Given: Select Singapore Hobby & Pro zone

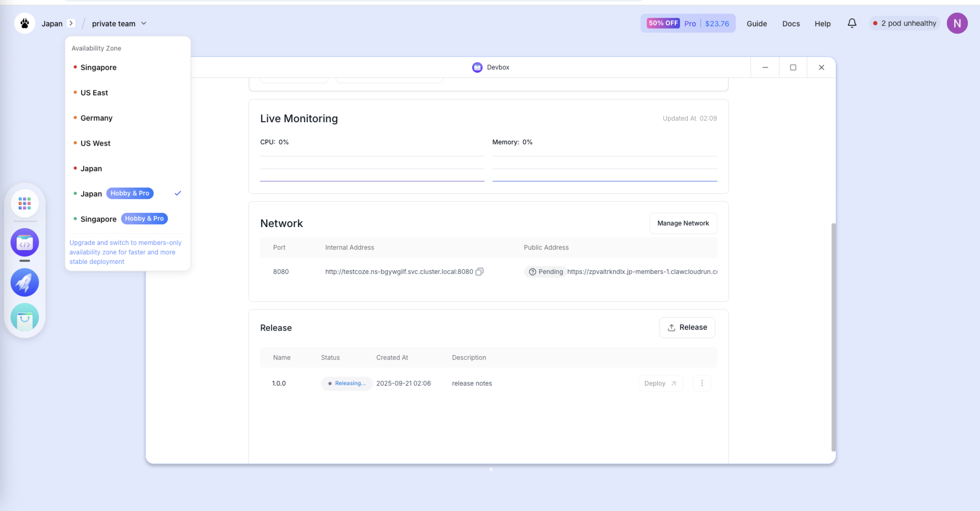Looking at the screenshot, I should coord(128,219).
